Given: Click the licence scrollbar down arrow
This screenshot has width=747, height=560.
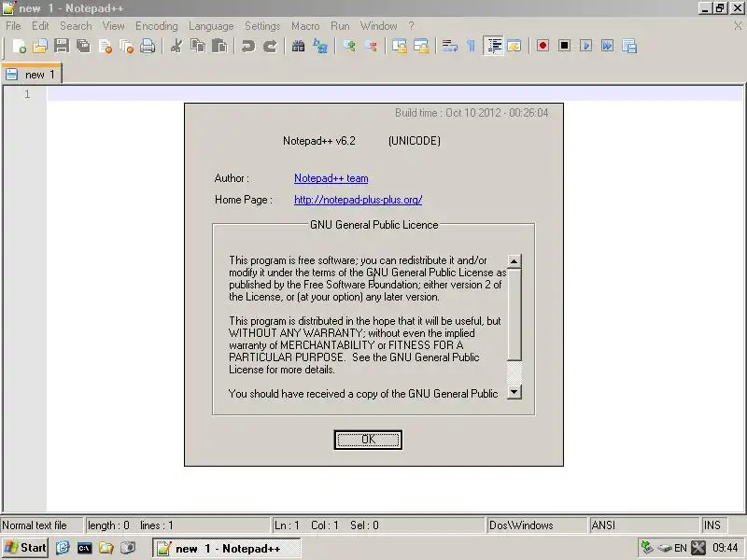Looking at the screenshot, I should [x=514, y=392].
